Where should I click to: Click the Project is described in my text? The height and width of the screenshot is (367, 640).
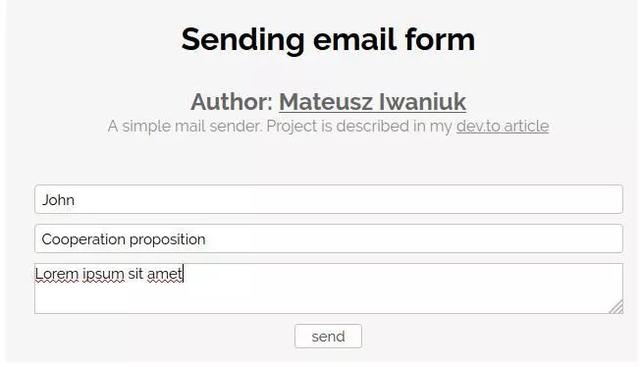359,126
